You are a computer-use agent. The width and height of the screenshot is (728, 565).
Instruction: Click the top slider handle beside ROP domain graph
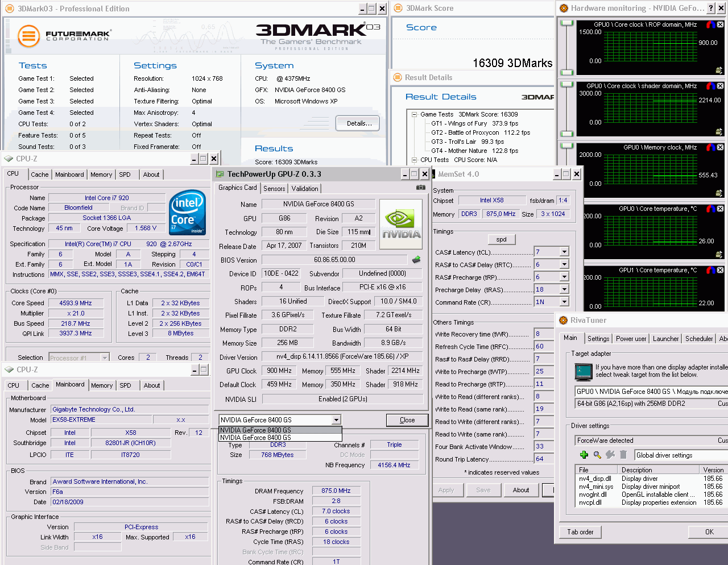click(566, 23)
